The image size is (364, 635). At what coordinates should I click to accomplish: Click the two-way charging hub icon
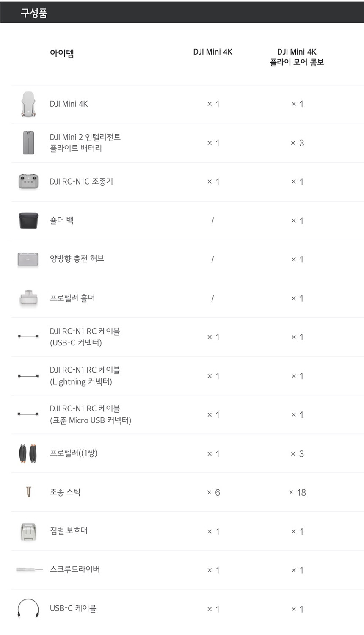(28, 260)
